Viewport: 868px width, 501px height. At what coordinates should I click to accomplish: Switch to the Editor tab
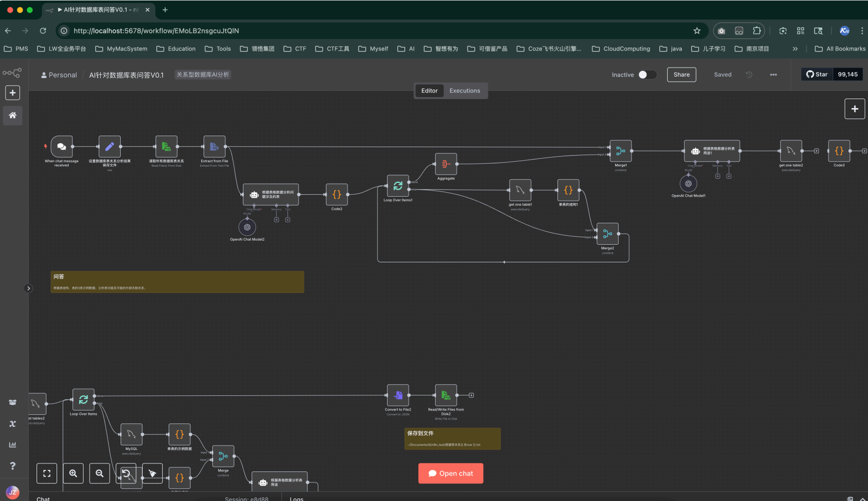[x=429, y=91]
